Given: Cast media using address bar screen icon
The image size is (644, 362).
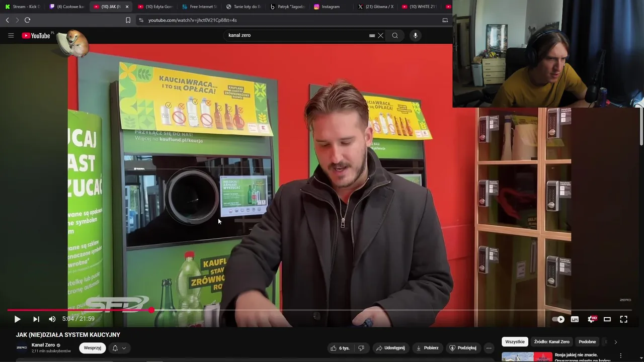Looking at the screenshot, I should click(x=445, y=20).
